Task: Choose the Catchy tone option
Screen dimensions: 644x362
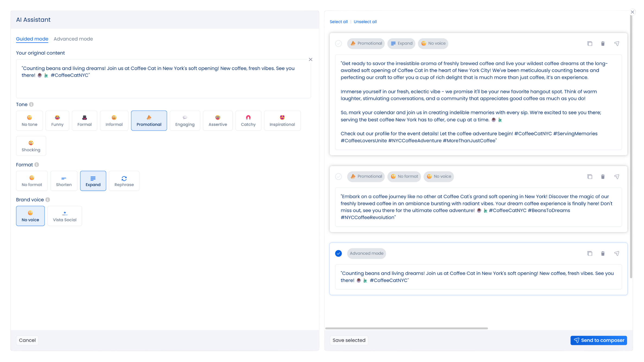Action: click(248, 121)
